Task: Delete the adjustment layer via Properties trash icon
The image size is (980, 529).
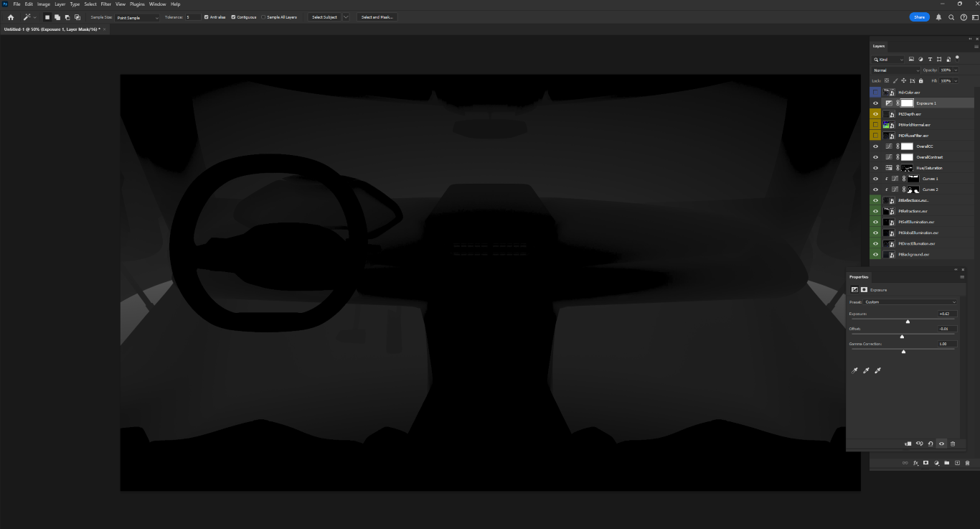Action: coord(953,444)
